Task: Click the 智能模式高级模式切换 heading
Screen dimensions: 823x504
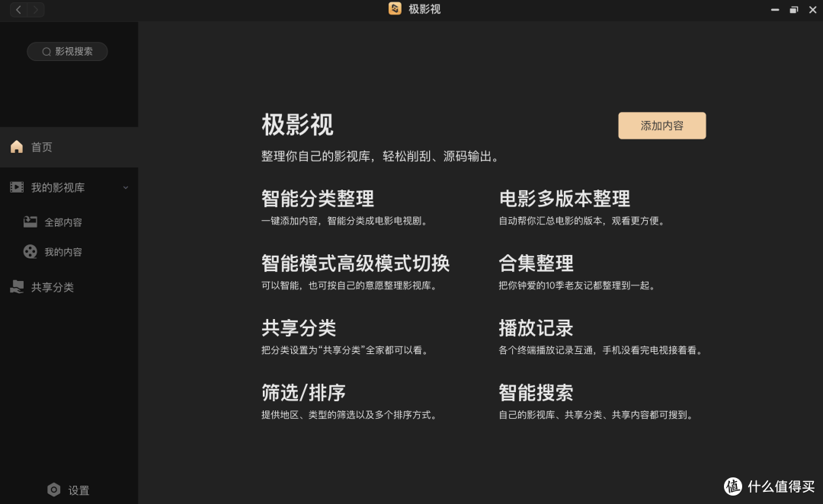Action: 355,263
